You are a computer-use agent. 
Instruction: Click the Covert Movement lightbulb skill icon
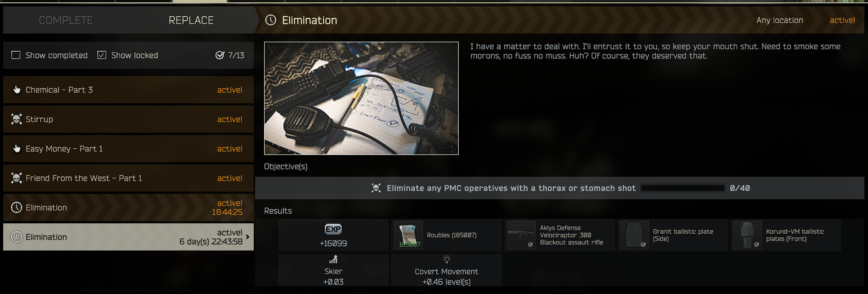tap(446, 260)
